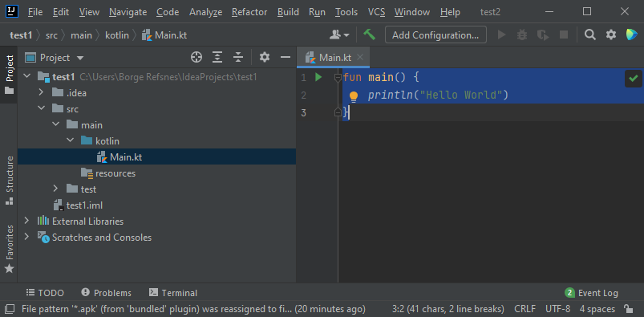
Task: Click the Run with Coverage icon
Action: pyautogui.click(x=543, y=35)
